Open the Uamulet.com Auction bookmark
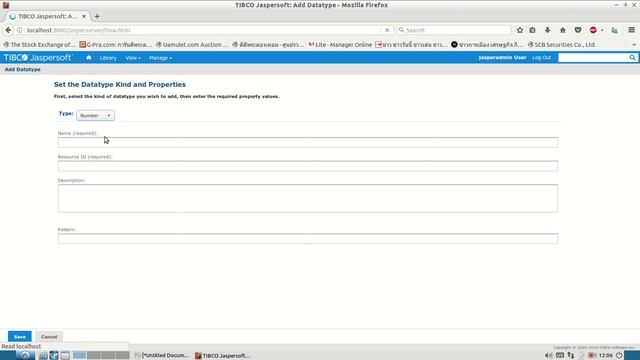The height and width of the screenshot is (360, 640). pos(192,44)
